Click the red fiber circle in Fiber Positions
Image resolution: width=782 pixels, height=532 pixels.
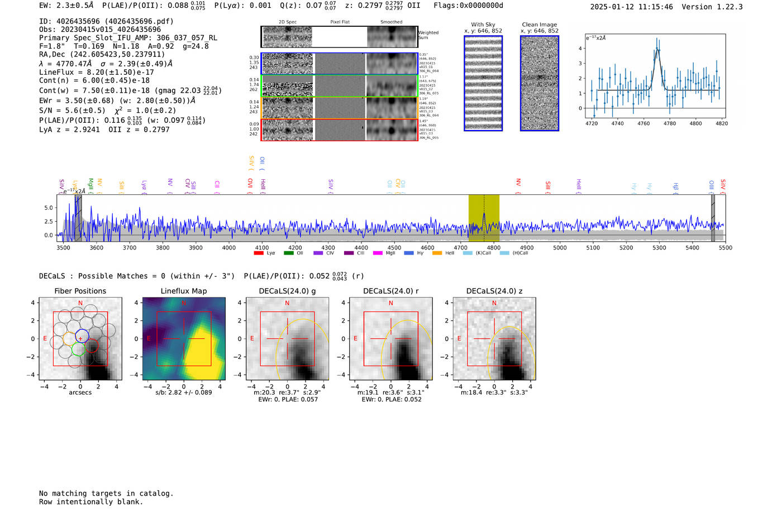(92, 346)
